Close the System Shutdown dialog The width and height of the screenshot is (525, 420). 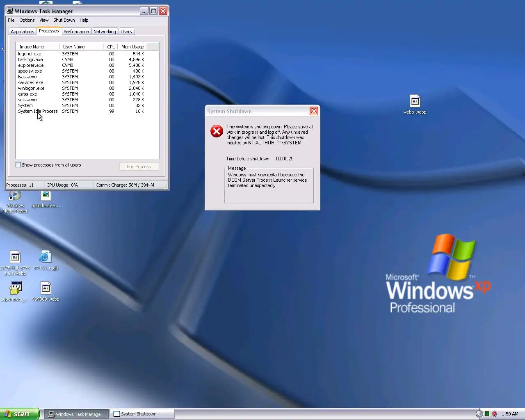[x=314, y=111]
